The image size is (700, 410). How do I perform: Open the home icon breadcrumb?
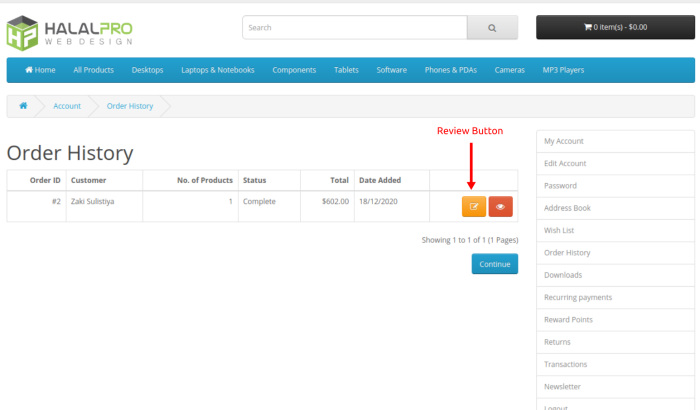(23, 106)
